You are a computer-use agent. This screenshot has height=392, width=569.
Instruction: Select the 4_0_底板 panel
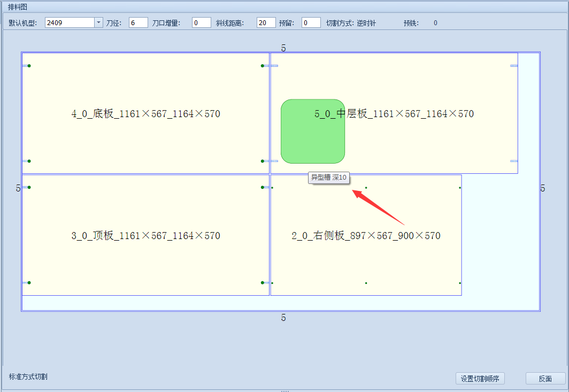pyautogui.click(x=144, y=113)
